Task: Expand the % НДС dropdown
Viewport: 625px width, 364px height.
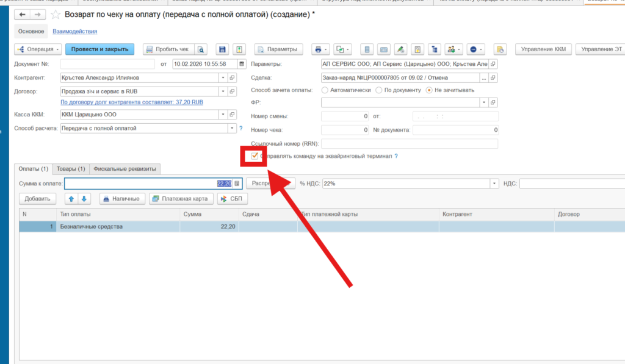Action: click(x=494, y=183)
